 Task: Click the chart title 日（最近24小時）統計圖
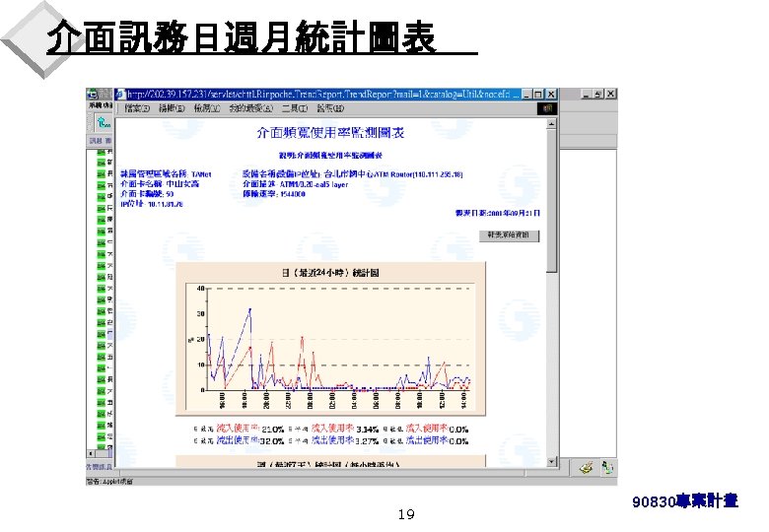click(330, 273)
